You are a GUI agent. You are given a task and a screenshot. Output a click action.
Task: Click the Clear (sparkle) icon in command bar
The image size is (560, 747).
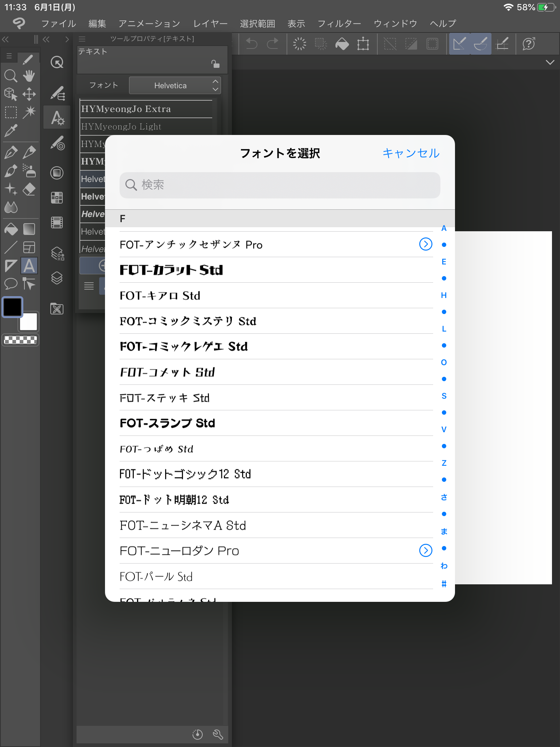click(x=300, y=44)
